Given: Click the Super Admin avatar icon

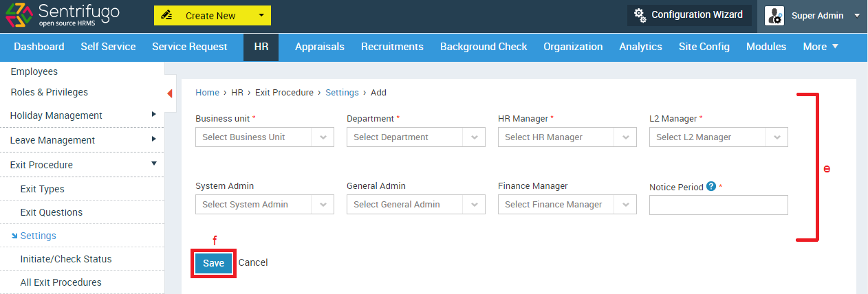Looking at the screenshot, I should 774,16.
